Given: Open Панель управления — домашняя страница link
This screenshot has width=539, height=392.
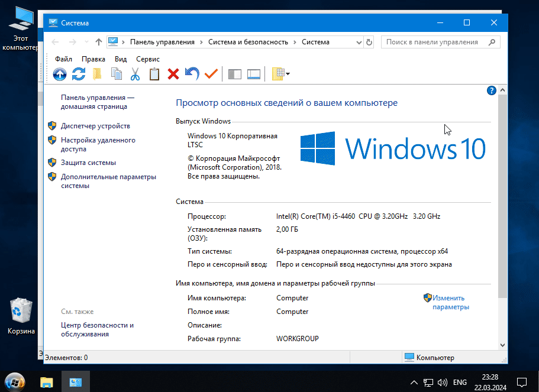Looking at the screenshot, I should pyautogui.click(x=98, y=102).
